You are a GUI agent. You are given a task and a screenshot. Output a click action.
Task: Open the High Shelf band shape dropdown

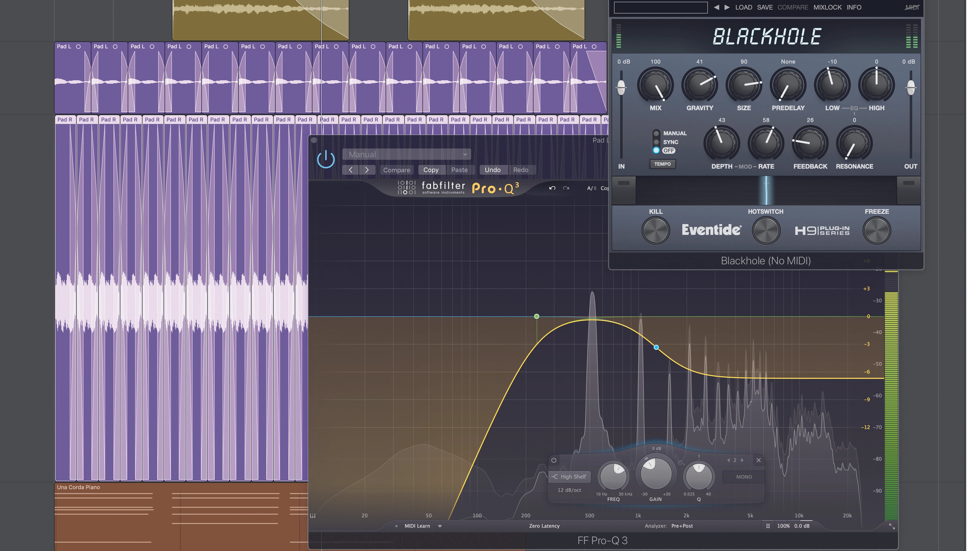tap(570, 477)
